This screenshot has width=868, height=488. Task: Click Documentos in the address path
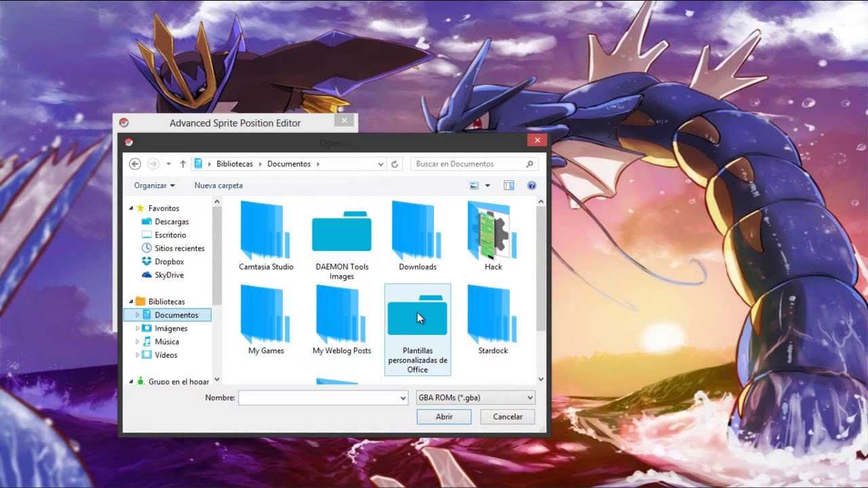click(x=289, y=164)
